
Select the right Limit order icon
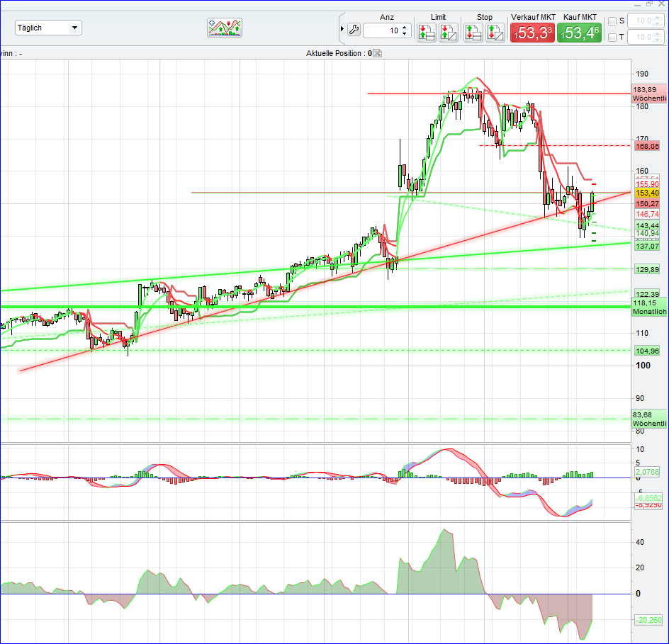pyautogui.click(x=448, y=31)
